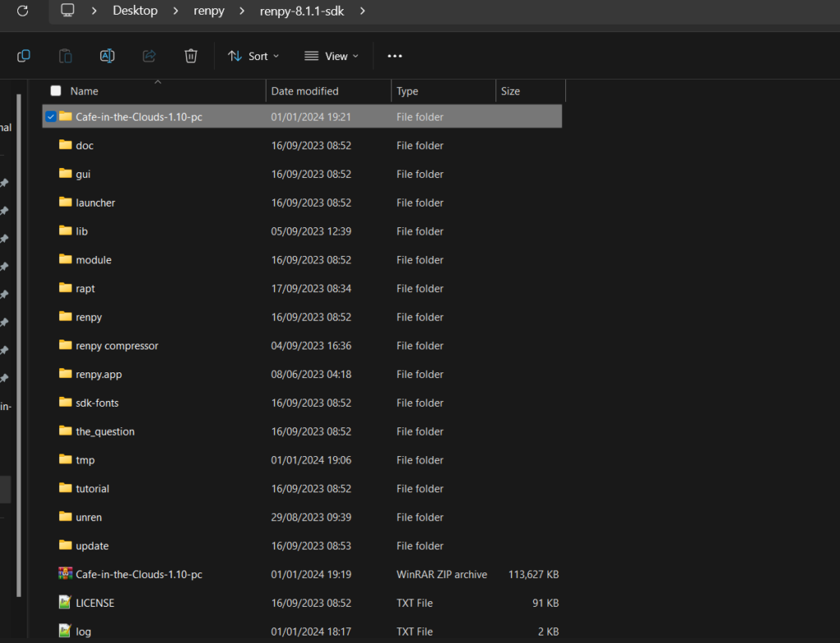Screen dimensions: 840x643
Task: Click the date 08/06/2023 04:18
Action: tap(311, 374)
